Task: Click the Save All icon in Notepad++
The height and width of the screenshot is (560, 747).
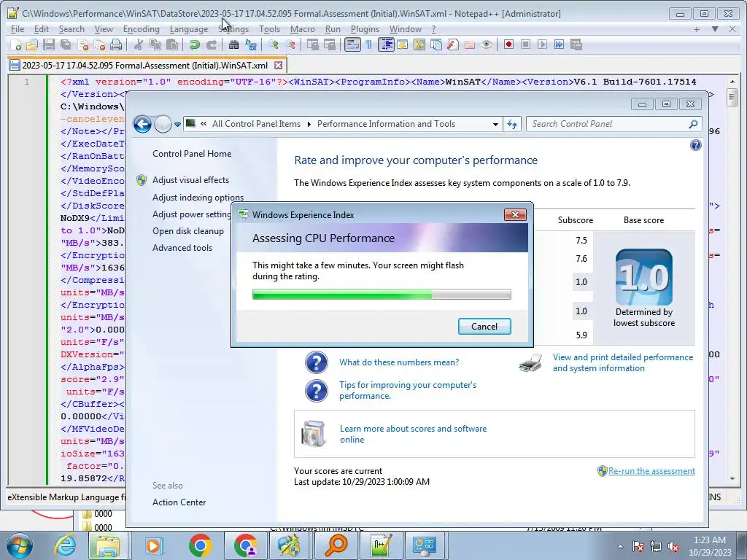Action: (65, 44)
